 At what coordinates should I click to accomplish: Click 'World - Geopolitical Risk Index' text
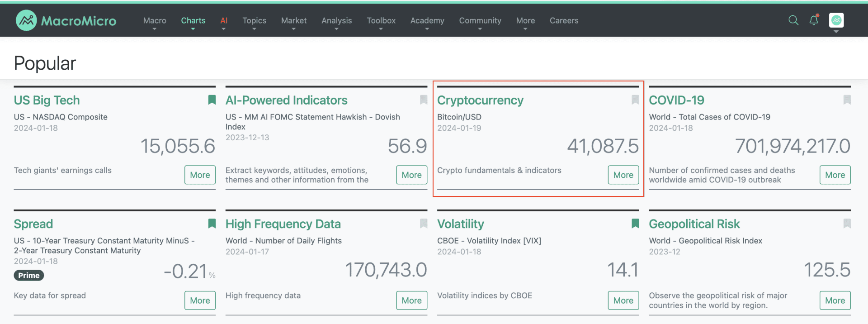pos(706,241)
